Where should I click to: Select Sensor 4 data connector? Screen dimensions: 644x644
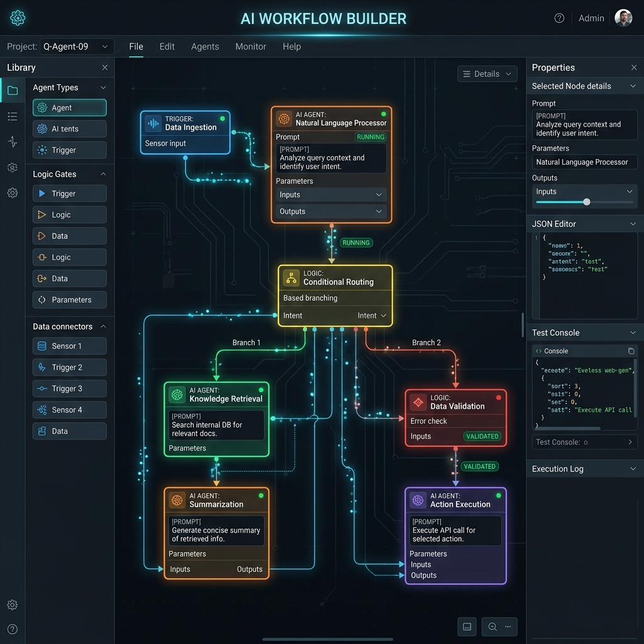point(69,410)
